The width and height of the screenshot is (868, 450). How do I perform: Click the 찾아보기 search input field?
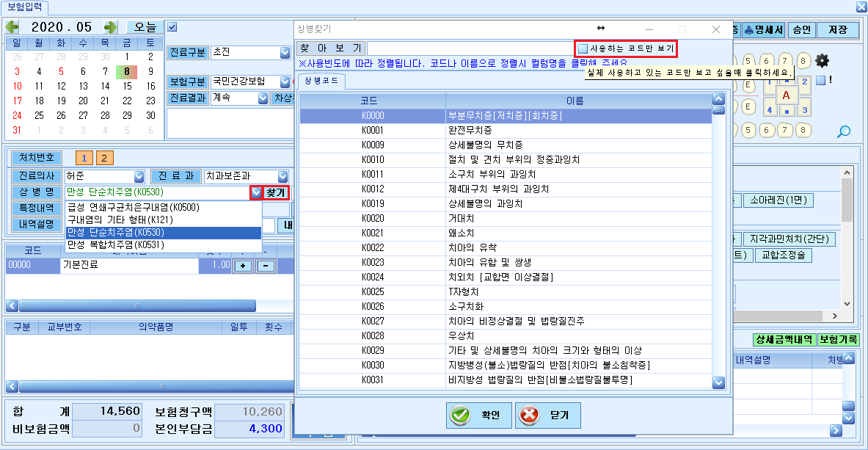point(470,48)
